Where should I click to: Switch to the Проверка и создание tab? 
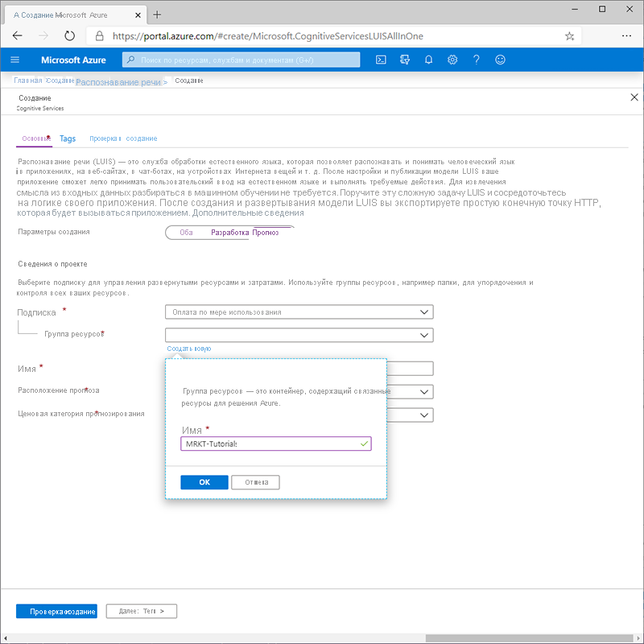pyautogui.click(x=123, y=138)
